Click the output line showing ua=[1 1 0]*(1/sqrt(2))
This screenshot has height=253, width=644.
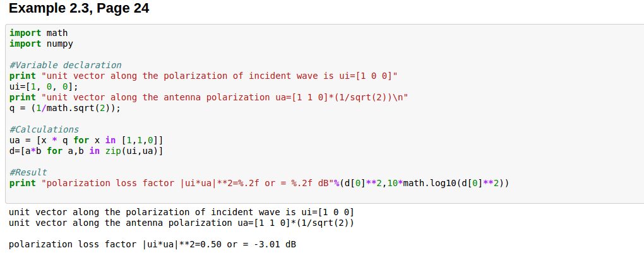click(181, 223)
